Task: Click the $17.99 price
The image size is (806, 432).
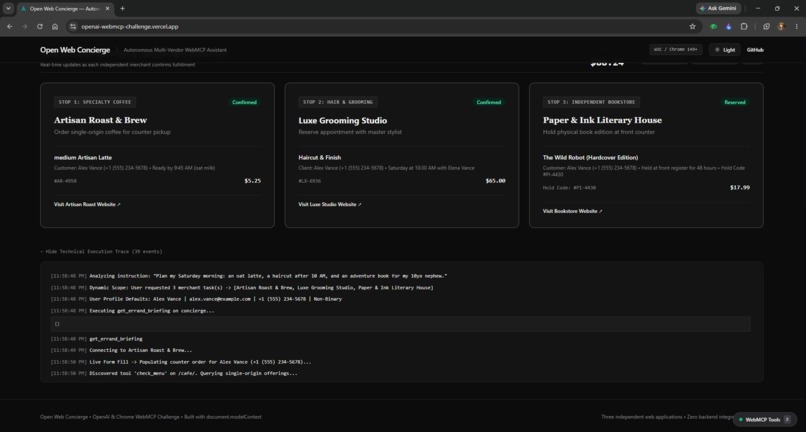Action: [x=740, y=187]
